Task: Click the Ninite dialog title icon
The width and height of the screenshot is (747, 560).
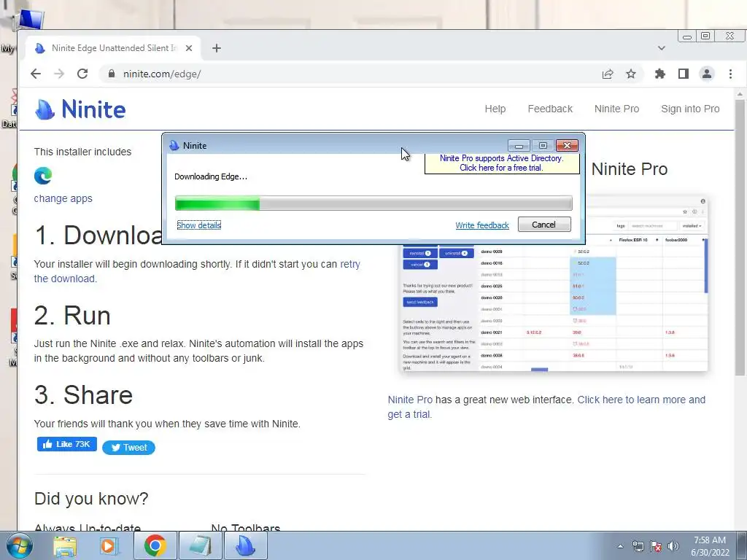Action: point(174,146)
